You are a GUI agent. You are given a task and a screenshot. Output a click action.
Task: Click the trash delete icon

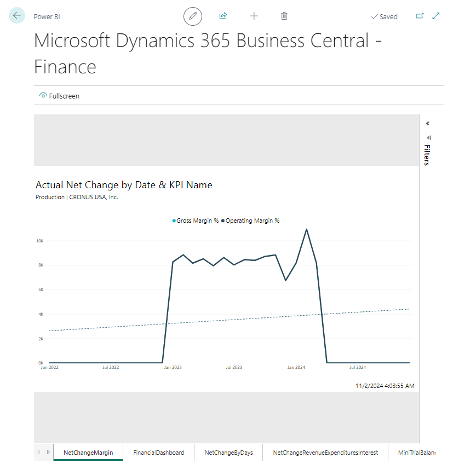(284, 16)
